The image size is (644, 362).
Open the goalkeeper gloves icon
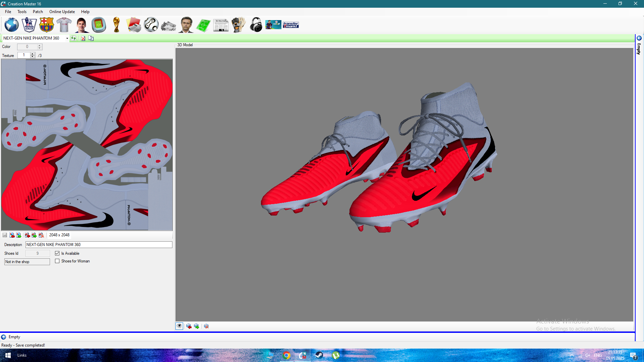click(x=238, y=25)
